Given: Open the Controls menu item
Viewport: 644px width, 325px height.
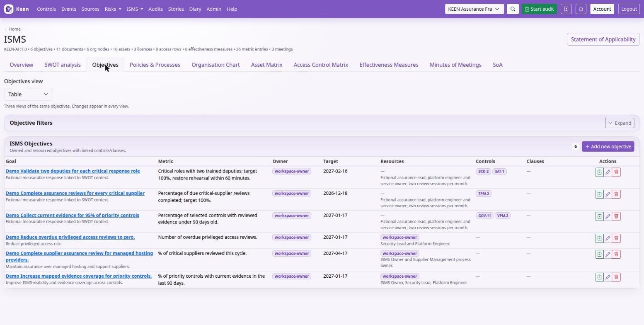Looking at the screenshot, I should tap(46, 9).
